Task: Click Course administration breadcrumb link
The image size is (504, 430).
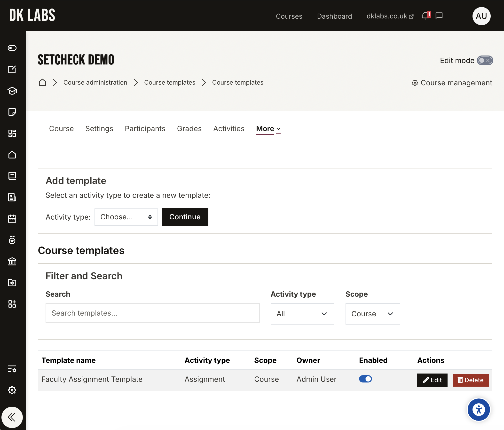Action: (x=95, y=82)
